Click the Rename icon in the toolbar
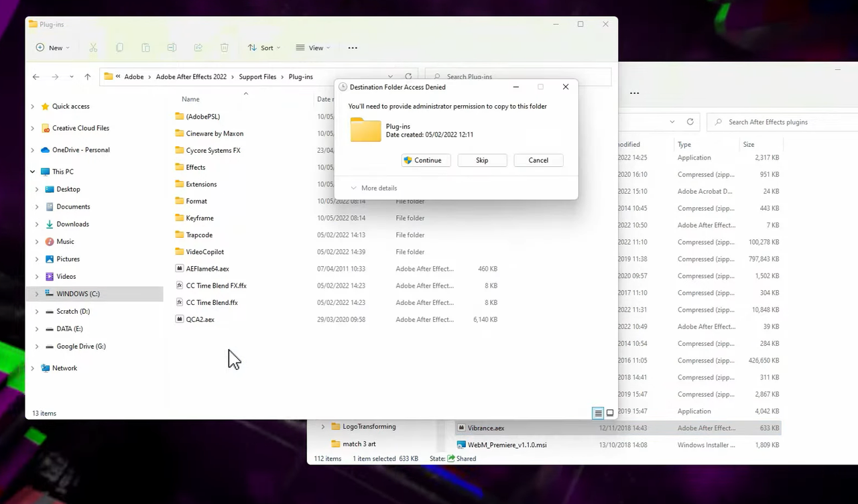The image size is (858, 504). [172, 47]
